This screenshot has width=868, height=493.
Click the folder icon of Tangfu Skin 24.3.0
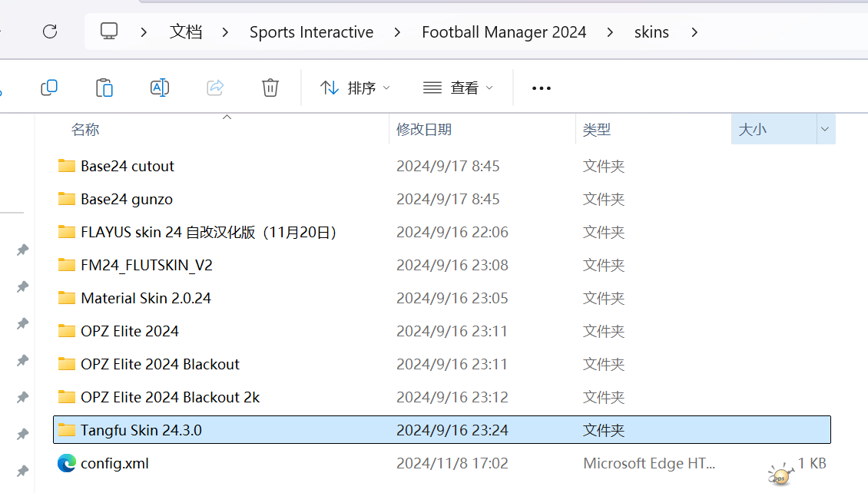tap(66, 430)
